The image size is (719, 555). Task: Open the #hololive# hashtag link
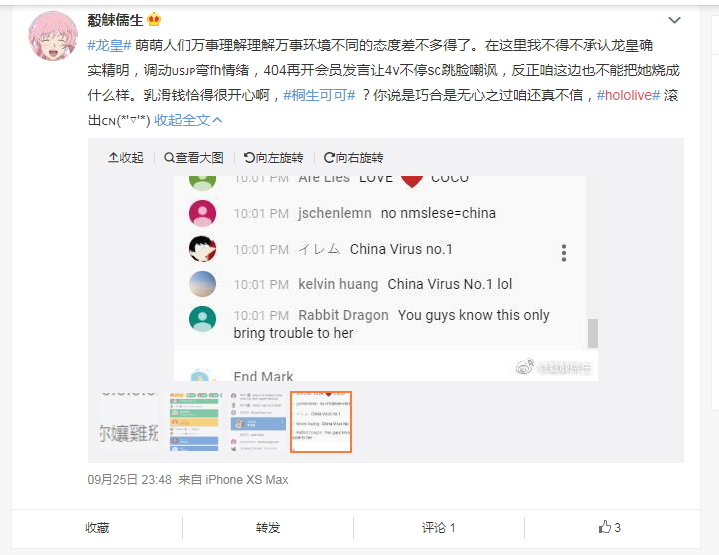tap(628, 95)
